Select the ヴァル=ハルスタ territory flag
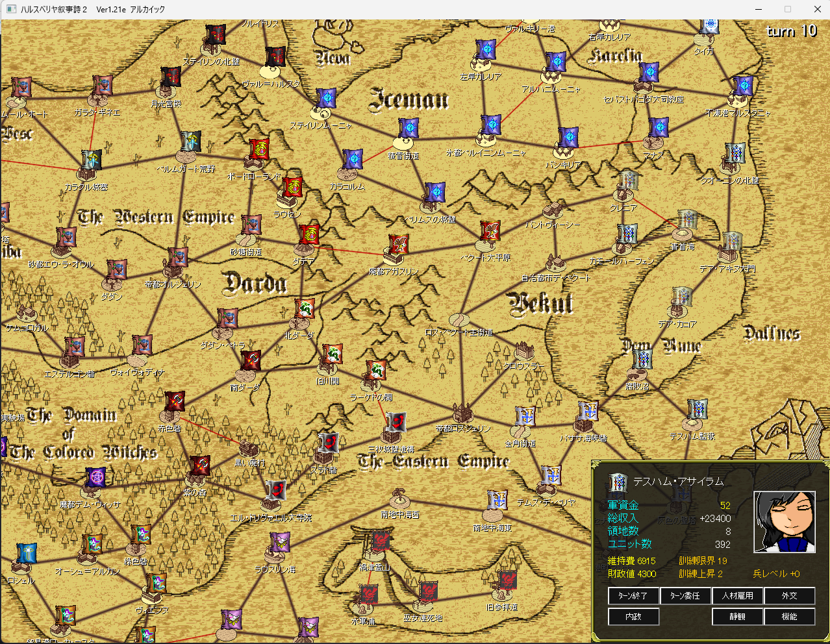Image resolution: width=830 pixels, height=644 pixels. click(275, 57)
